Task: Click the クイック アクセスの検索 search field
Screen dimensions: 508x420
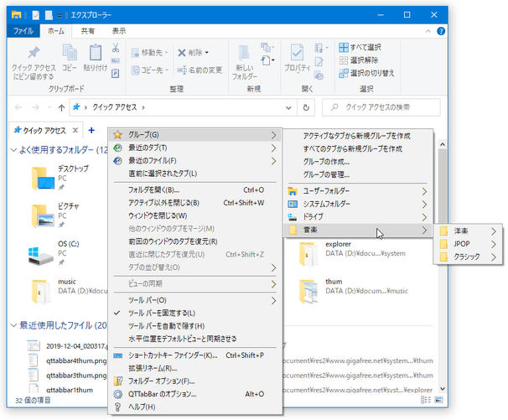Action: (381, 107)
